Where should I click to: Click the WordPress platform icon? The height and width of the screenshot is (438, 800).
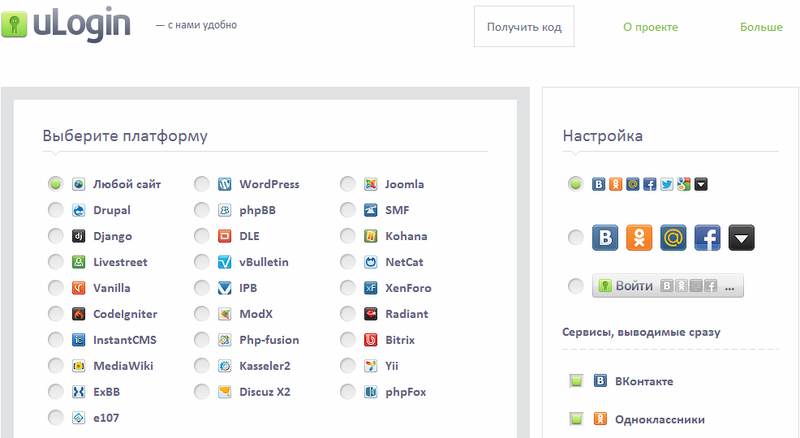click(225, 184)
